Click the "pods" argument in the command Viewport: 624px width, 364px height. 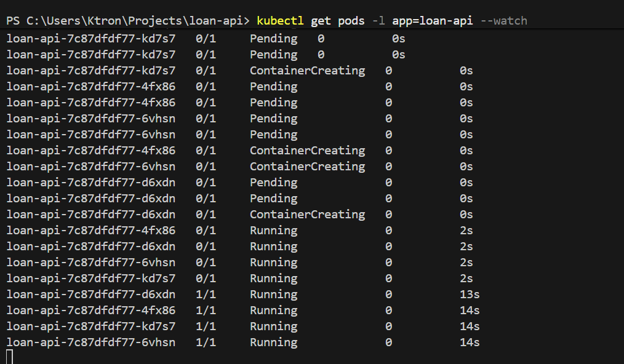(x=351, y=21)
